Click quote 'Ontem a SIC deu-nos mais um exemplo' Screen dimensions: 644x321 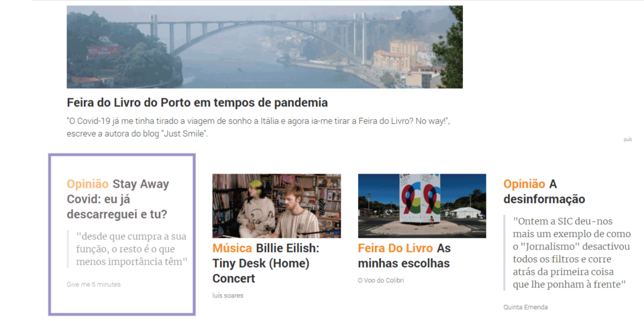[x=572, y=253]
